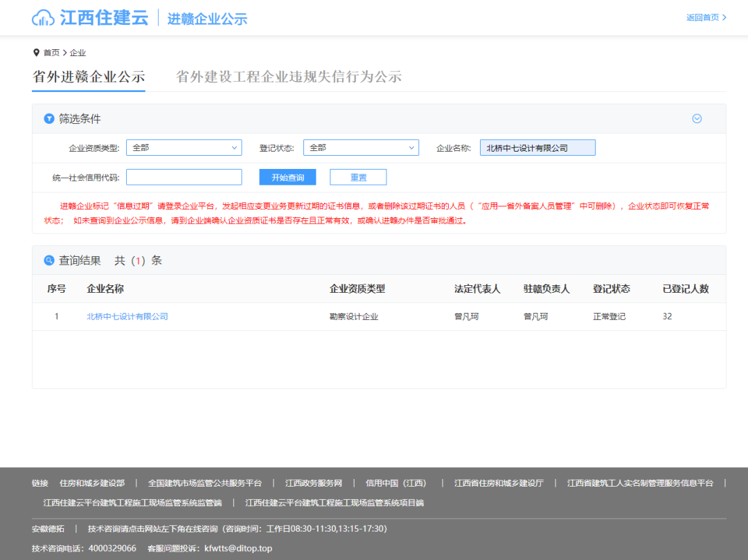Viewport: 748px width, 560px height.
Task: Click the red 进赣企业标记 notice text
Action: [x=377, y=213]
